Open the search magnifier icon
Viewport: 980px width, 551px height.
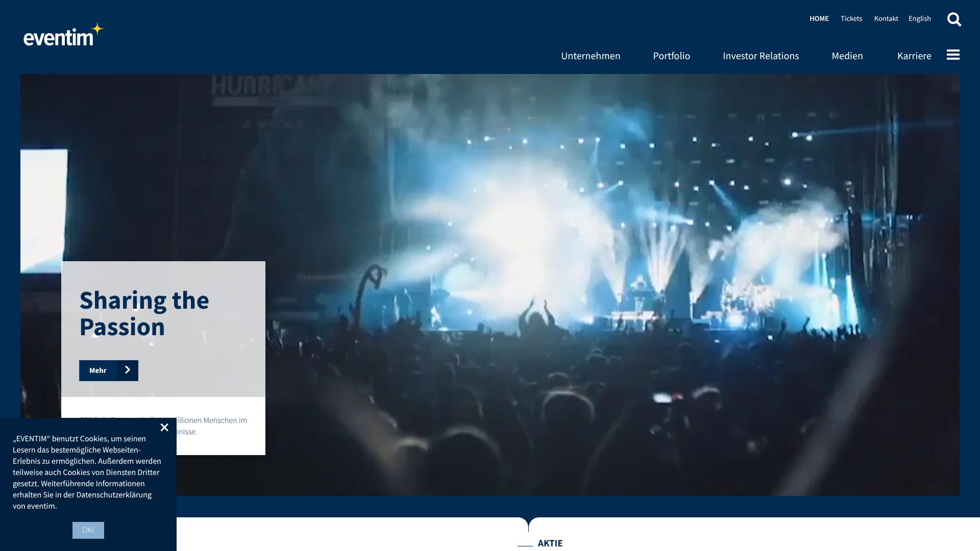[954, 19]
